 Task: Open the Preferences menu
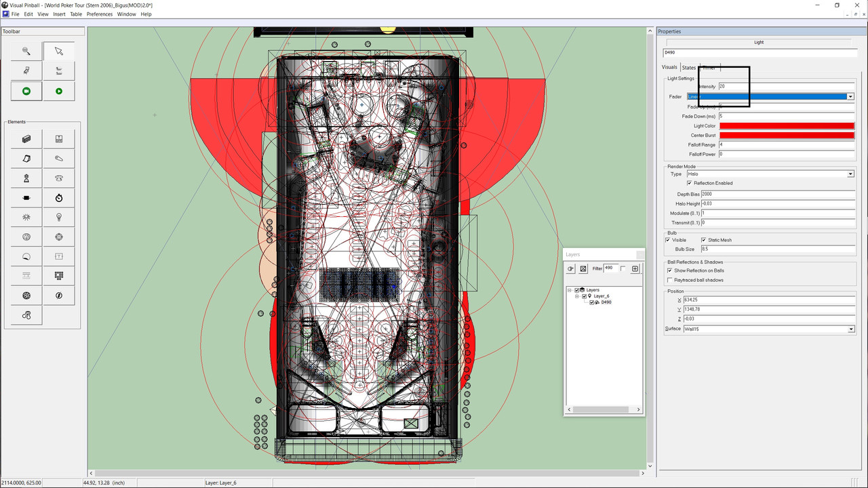100,14
